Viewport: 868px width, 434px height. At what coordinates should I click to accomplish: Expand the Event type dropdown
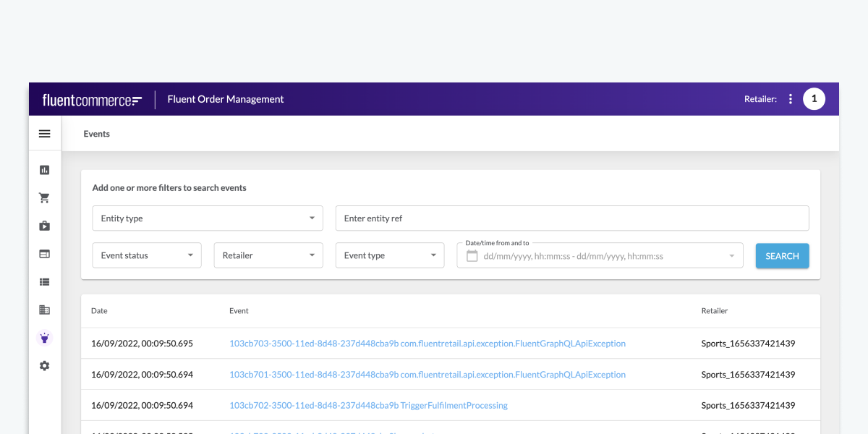point(389,255)
